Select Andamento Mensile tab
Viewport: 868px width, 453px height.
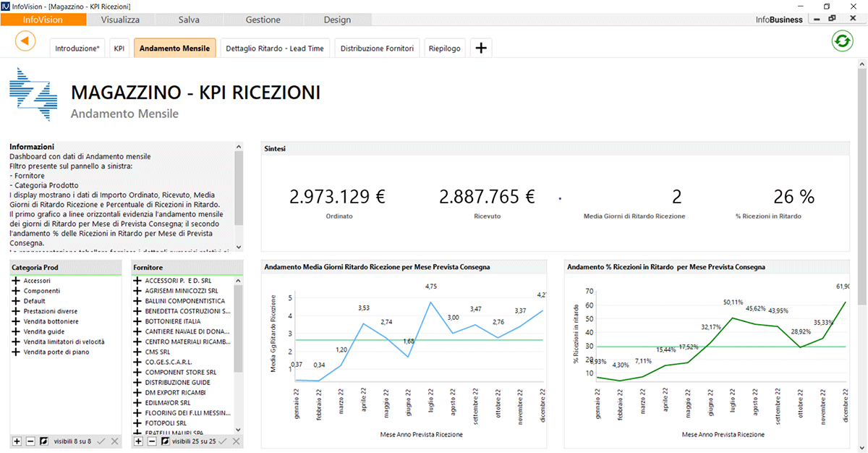(174, 48)
